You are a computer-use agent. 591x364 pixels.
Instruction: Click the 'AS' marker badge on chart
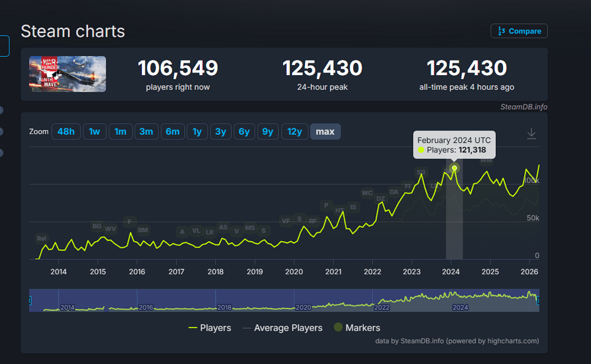point(223,227)
